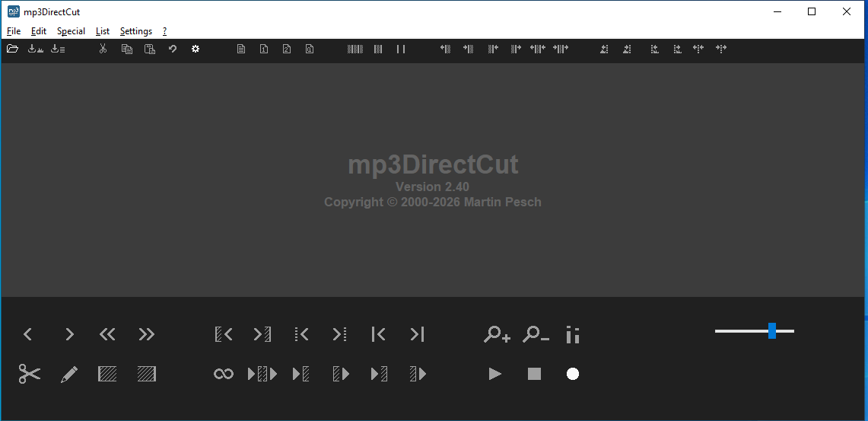The image size is (868, 421).
Task: Go to file end with solid right-arrow-bar button
Action: tap(418, 334)
